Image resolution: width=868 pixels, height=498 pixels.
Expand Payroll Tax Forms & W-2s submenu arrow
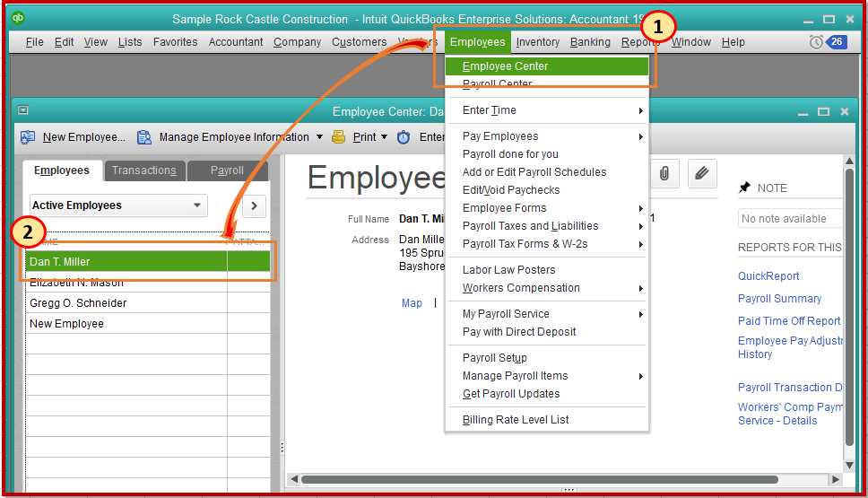point(640,244)
